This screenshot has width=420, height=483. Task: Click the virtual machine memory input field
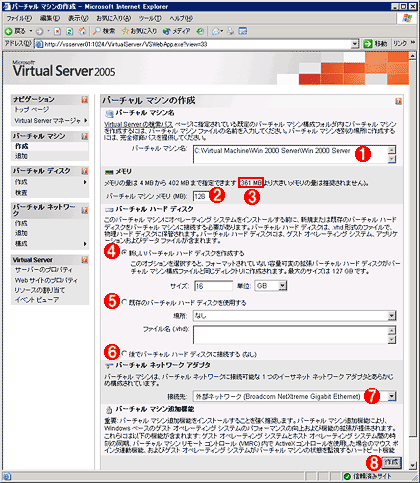[x=201, y=196]
